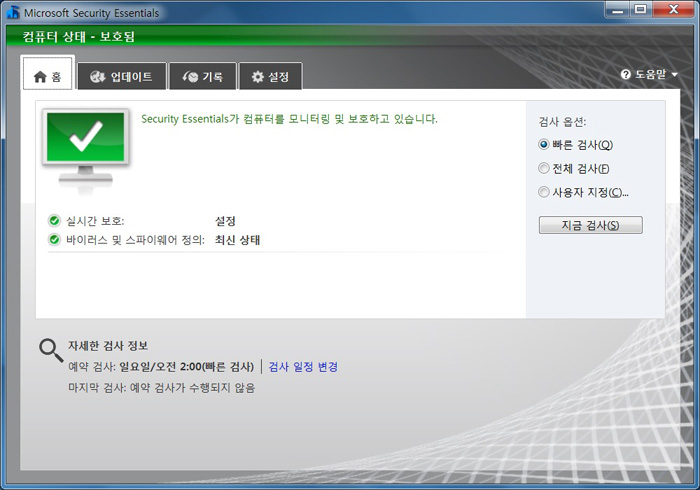Click green check icon beside 바이러스 및 스파이웨어 정의

pos(54,240)
